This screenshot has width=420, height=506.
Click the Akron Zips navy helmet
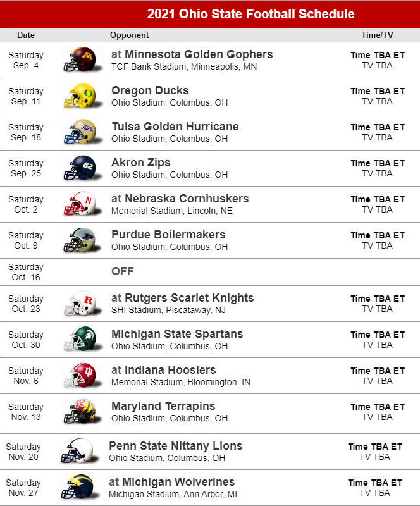tap(83, 168)
